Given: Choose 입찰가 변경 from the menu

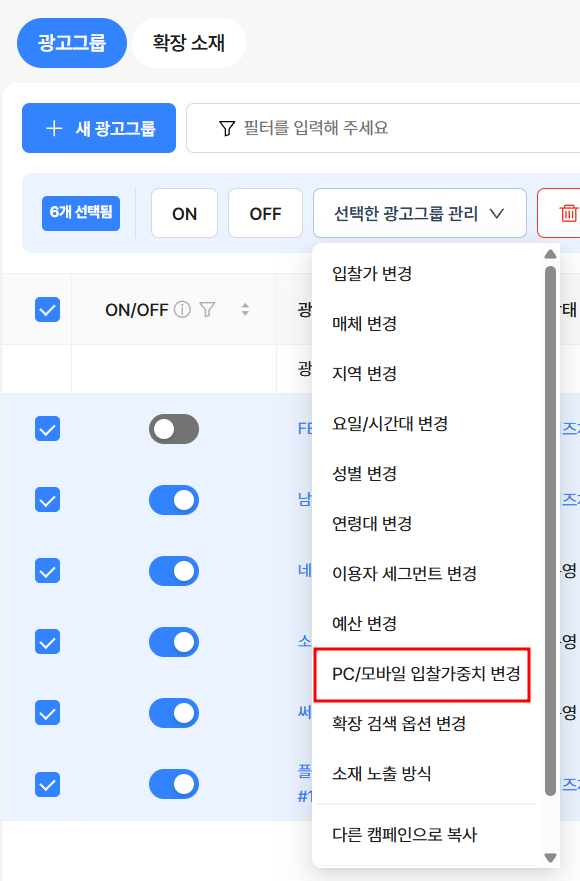Looking at the screenshot, I should pos(372,274).
